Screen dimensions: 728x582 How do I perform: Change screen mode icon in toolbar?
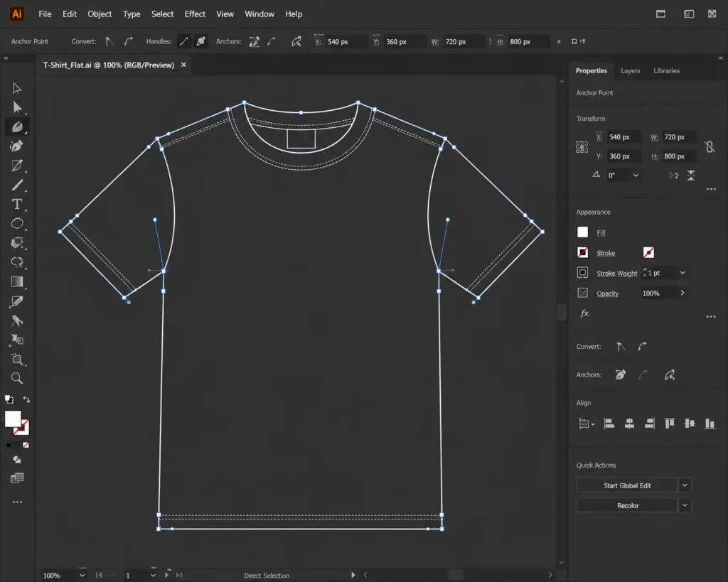(x=17, y=478)
